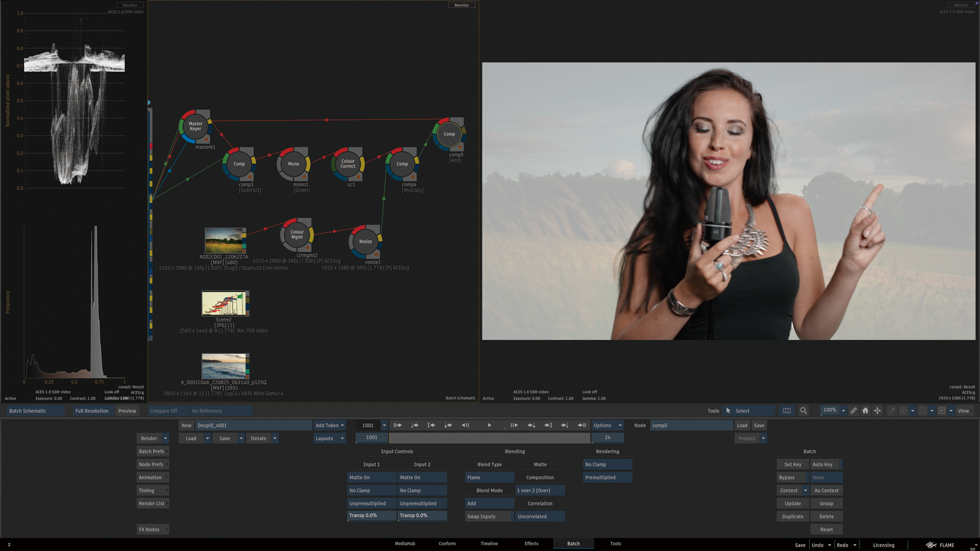Toggle Bypass for the node
The image size is (980, 551).
pos(792,478)
